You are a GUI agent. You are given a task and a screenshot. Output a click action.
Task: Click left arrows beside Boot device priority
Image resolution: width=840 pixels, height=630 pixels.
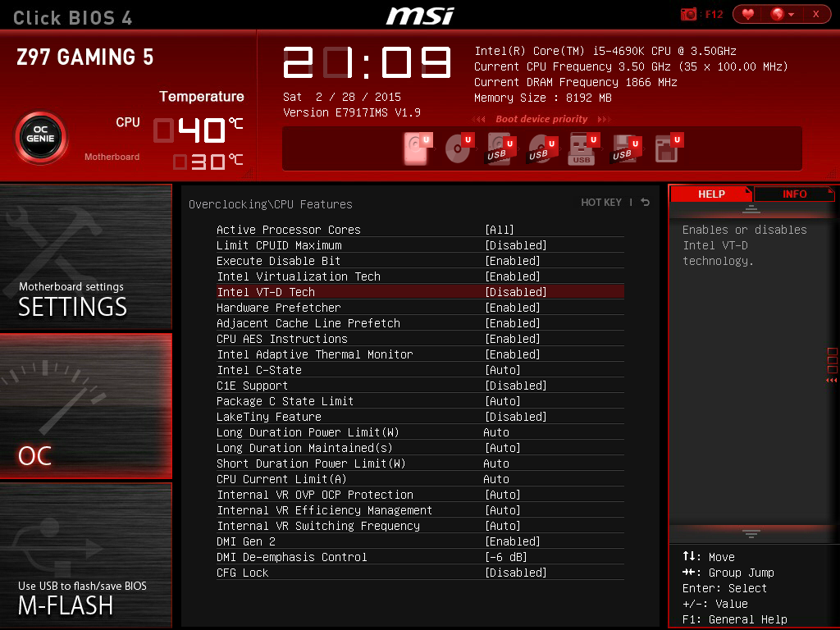478,119
